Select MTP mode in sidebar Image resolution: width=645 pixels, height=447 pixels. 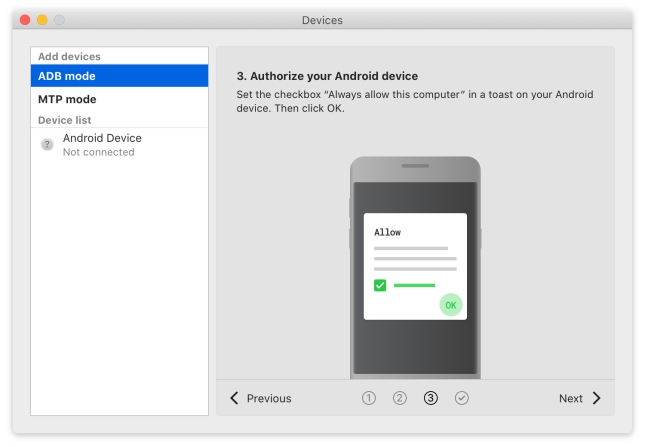pyautogui.click(x=119, y=99)
